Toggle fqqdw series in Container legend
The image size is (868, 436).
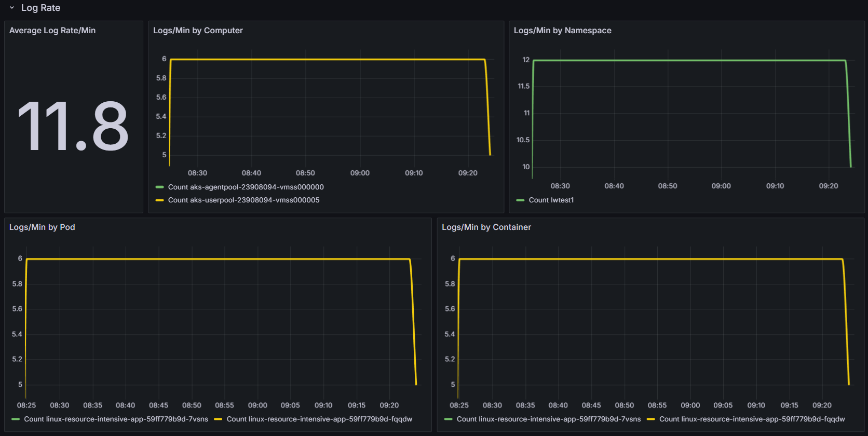click(752, 419)
